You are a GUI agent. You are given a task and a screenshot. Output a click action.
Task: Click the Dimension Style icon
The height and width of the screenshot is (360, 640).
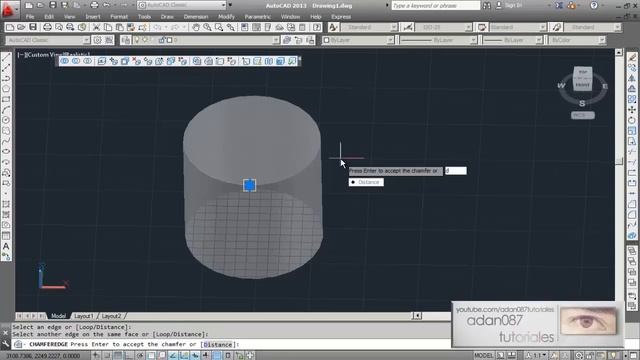[408, 27]
